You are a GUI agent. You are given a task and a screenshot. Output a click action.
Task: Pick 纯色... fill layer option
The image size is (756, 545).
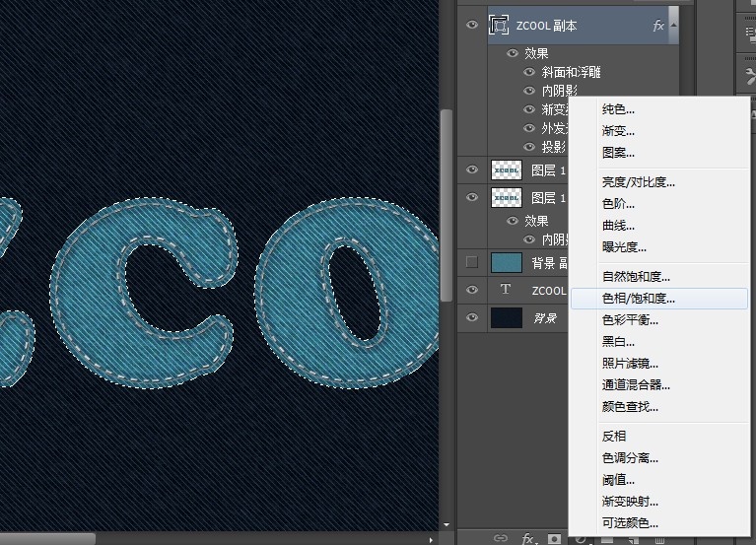click(x=618, y=109)
